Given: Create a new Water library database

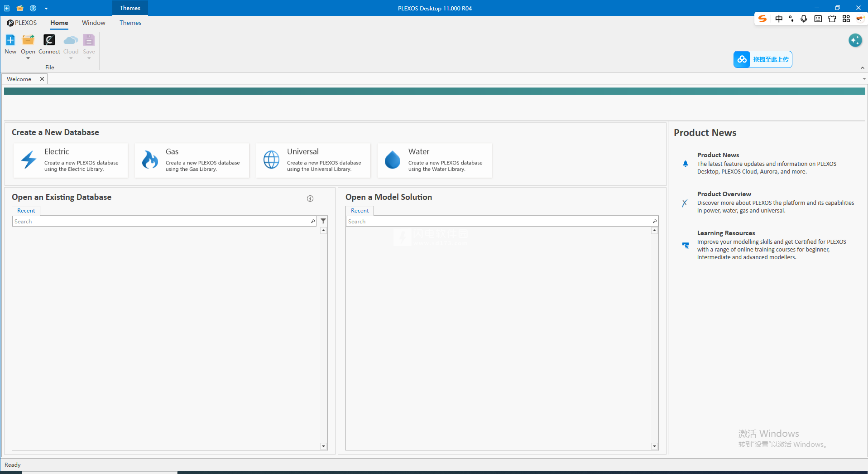Looking at the screenshot, I should tap(435, 160).
